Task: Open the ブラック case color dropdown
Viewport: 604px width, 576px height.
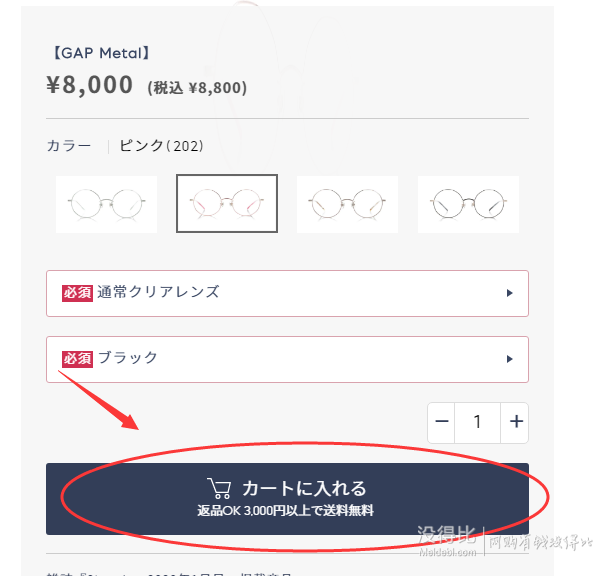Action: click(x=287, y=359)
